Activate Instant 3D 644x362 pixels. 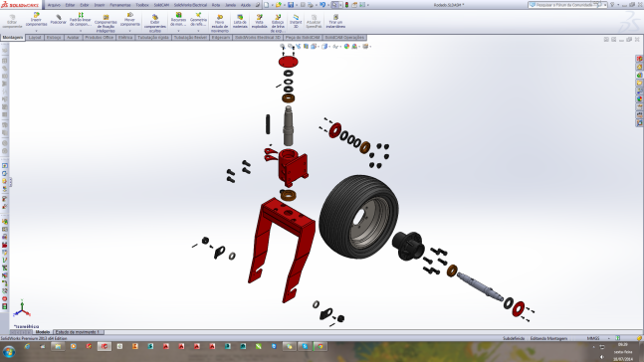(x=296, y=21)
